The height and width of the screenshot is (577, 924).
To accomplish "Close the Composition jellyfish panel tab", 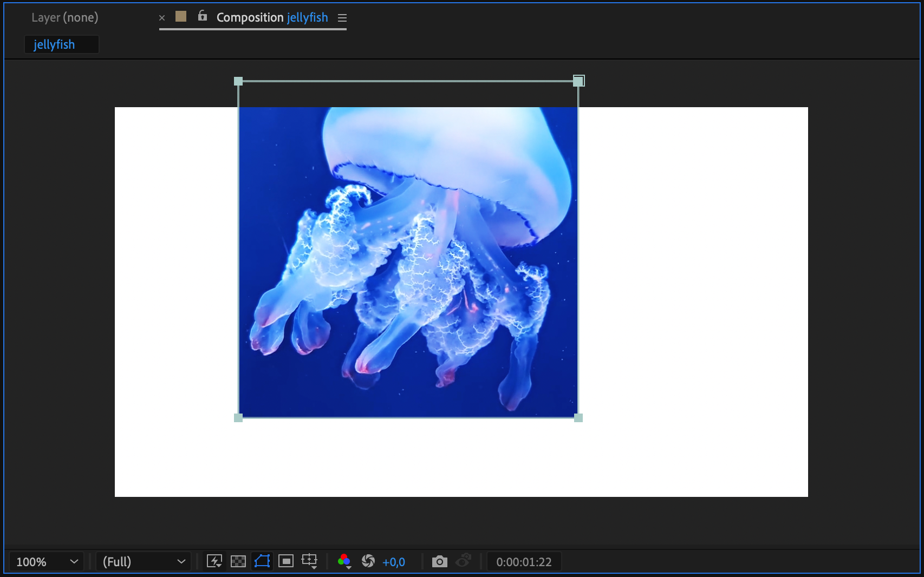I will [162, 18].
